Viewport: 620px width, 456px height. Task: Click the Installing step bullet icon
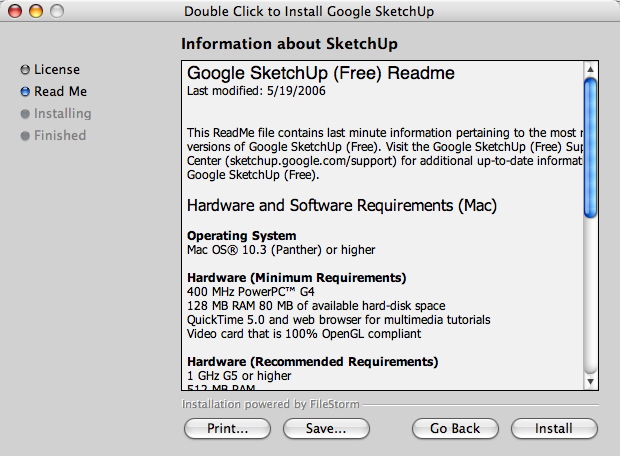[25, 114]
